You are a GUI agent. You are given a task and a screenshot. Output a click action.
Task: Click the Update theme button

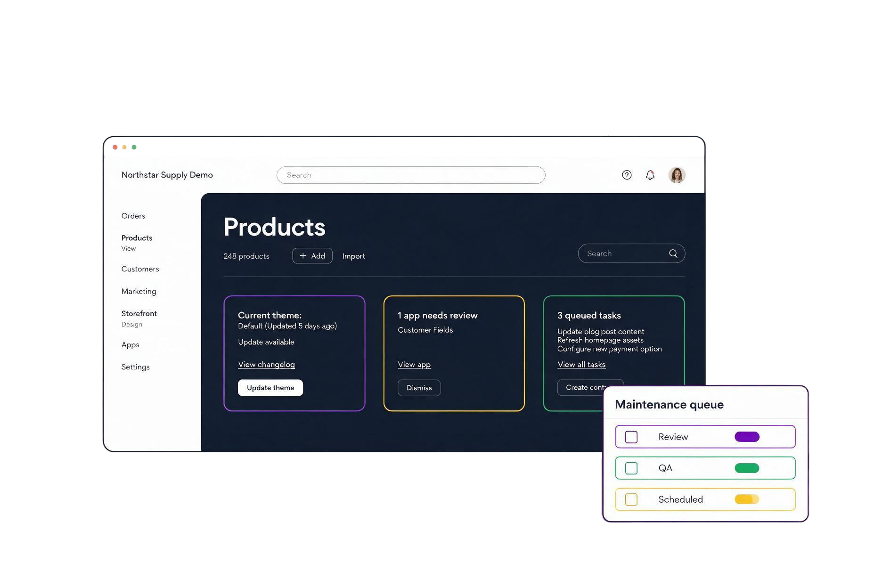point(270,388)
